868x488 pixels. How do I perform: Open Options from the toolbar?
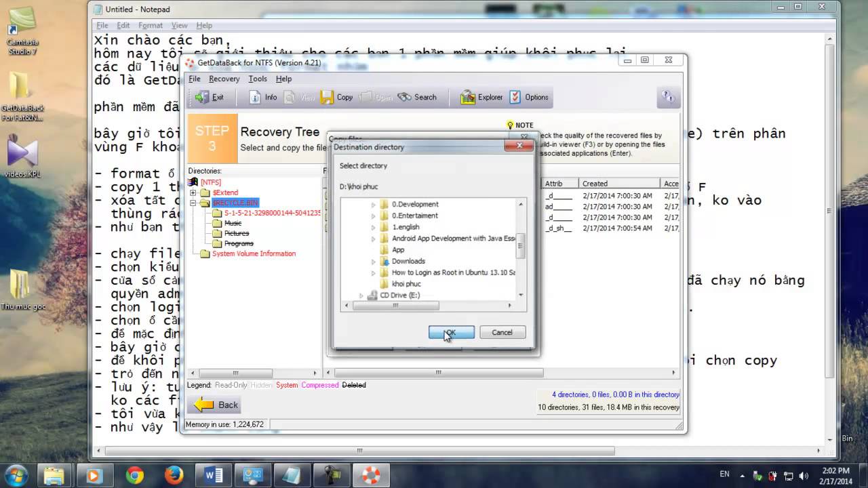[x=529, y=98]
